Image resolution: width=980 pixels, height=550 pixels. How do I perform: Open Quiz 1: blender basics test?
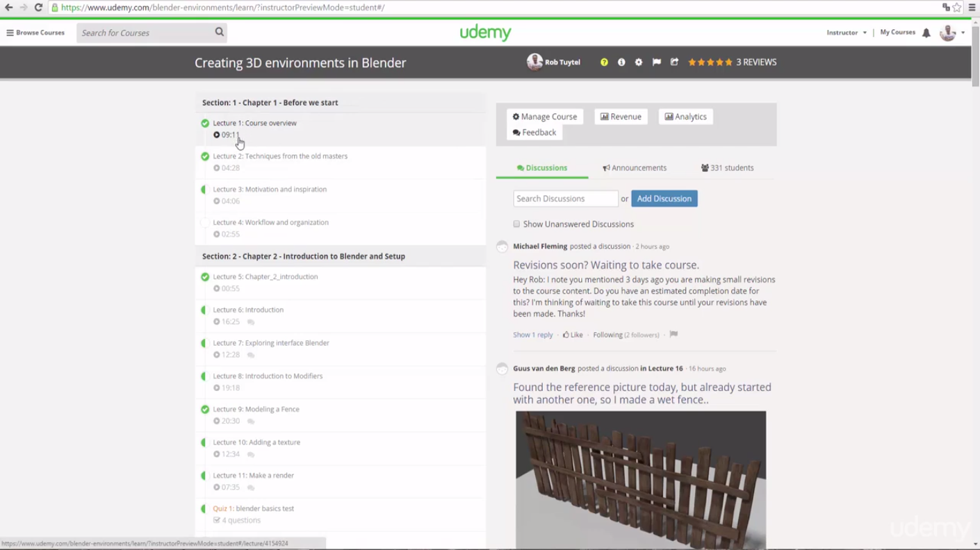[x=253, y=509]
